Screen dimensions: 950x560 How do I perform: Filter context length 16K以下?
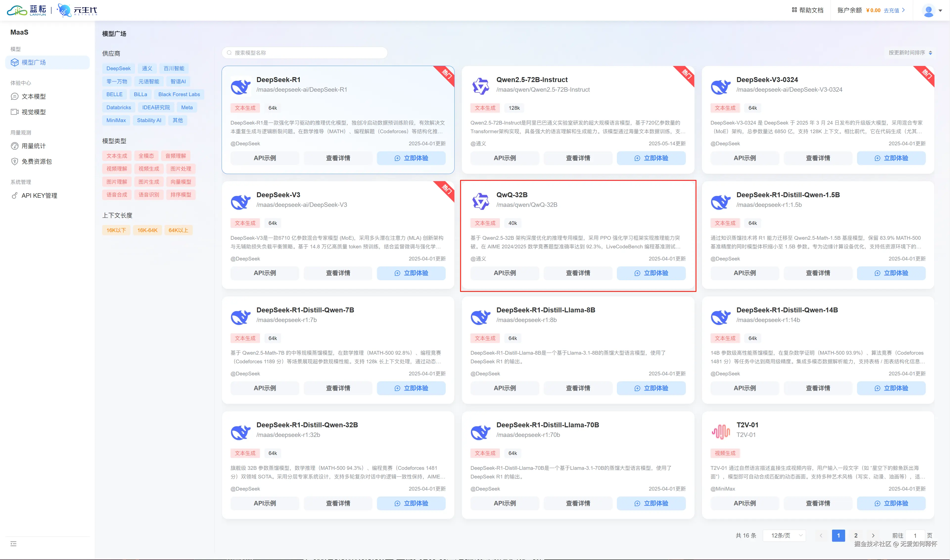pos(116,230)
